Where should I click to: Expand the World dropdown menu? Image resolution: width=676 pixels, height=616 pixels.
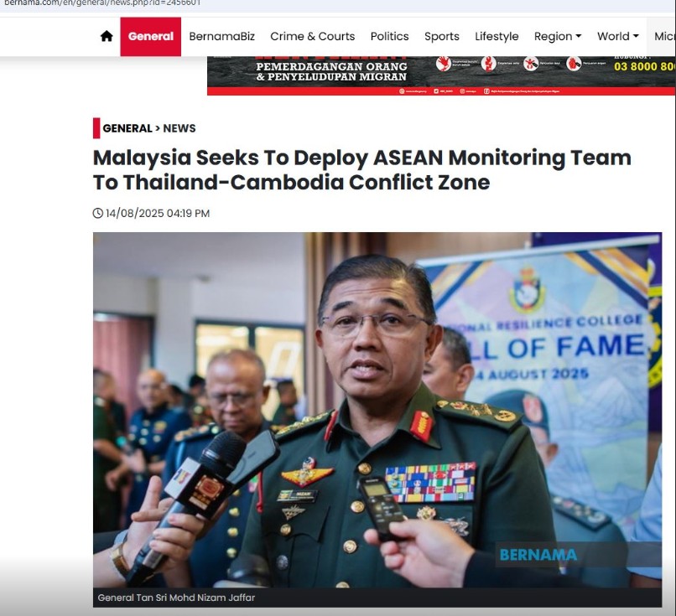click(617, 37)
